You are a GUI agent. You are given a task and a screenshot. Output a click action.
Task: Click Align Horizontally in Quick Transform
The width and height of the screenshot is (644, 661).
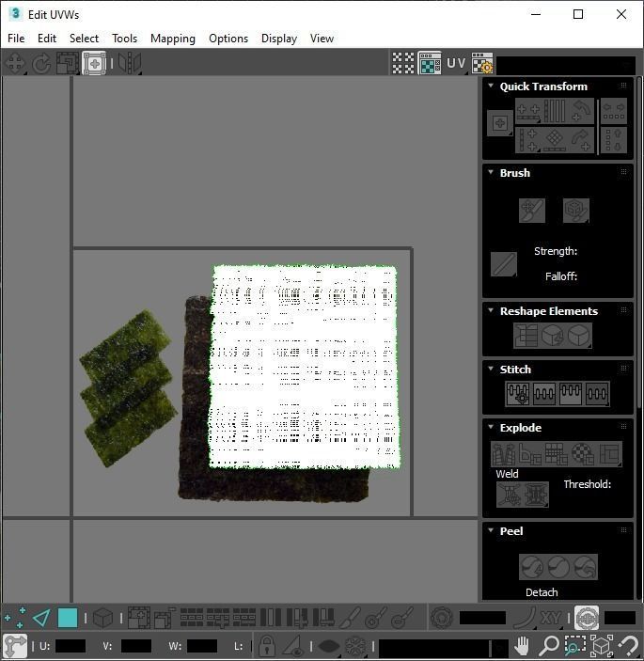[x=528, y=111]
